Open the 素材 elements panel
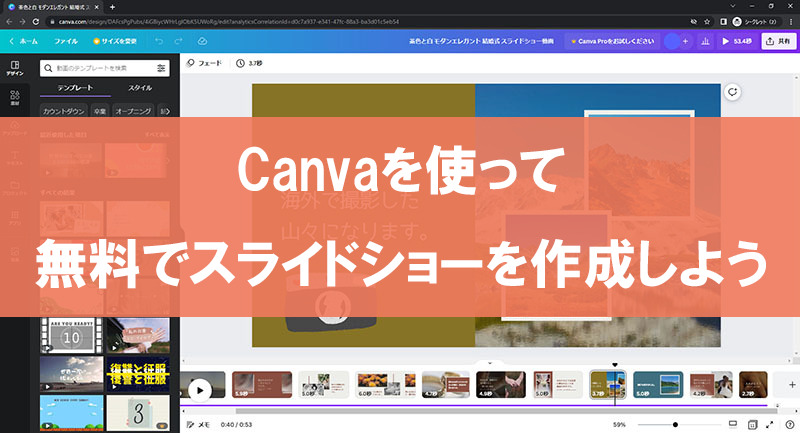The width and height of the screenshot is (800, 433). tap(15, 97)
